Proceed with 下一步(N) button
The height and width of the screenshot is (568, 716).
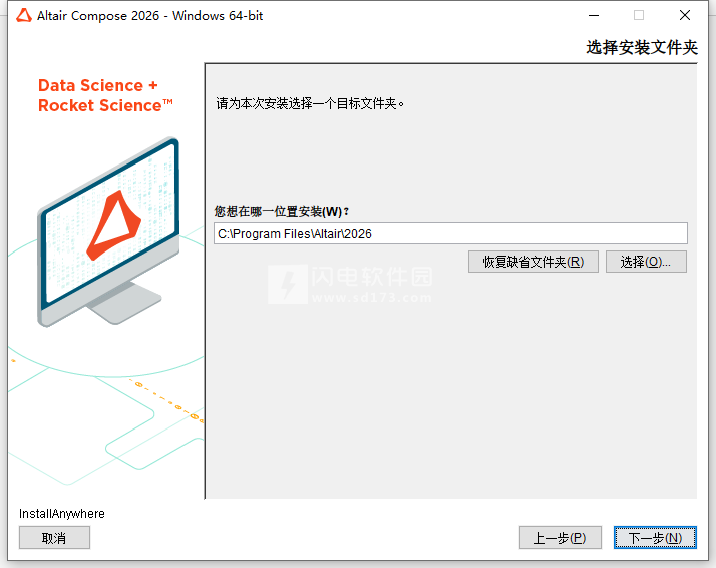(655, 538)
